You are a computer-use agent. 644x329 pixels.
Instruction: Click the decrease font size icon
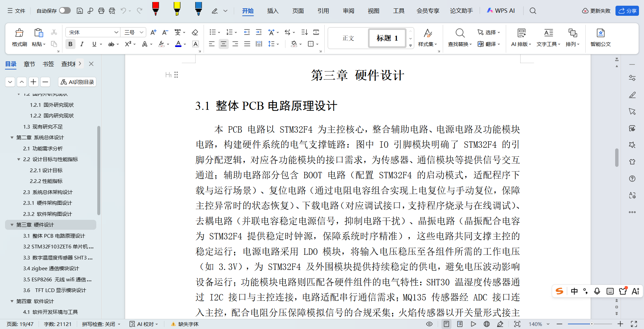tap(165, 32)
